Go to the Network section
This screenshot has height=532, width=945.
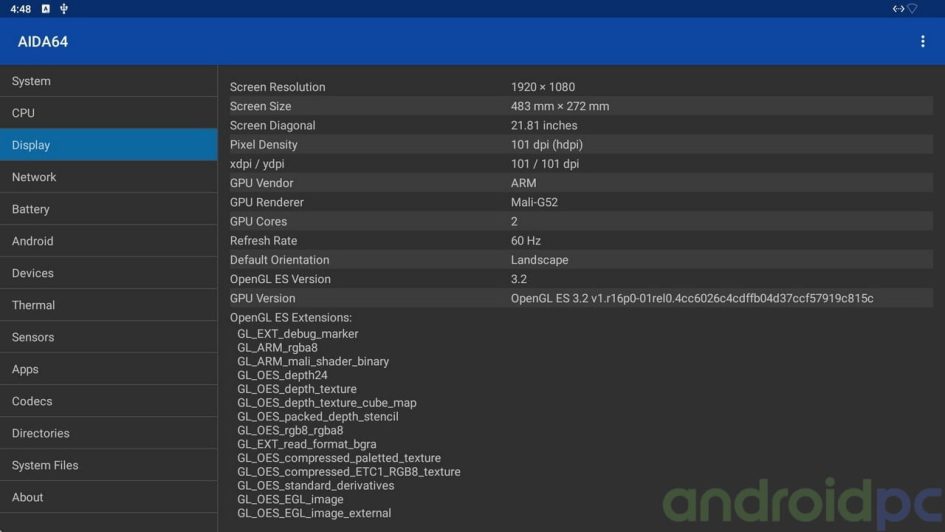click(x=108, y=177)
